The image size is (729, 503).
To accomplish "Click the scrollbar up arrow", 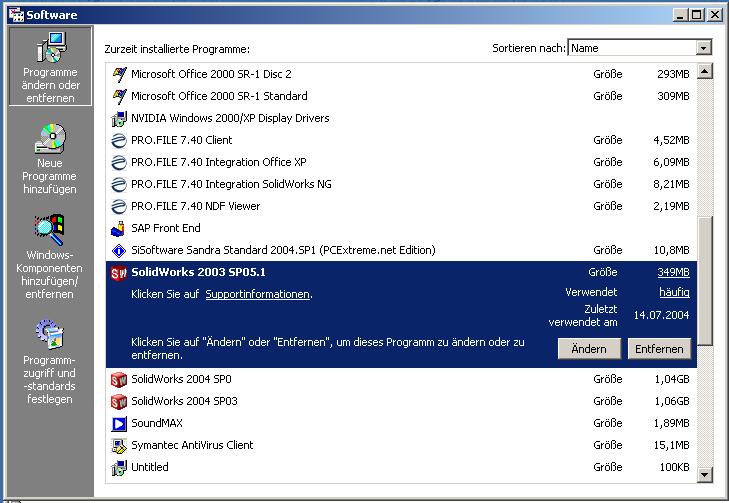I will tap(705, 72).
